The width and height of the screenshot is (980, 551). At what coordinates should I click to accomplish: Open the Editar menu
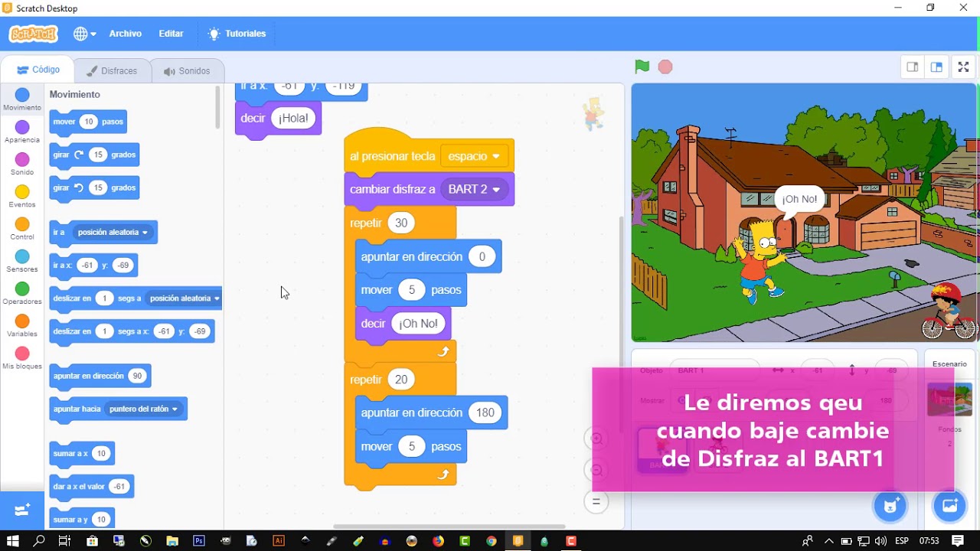coord(171,34)
